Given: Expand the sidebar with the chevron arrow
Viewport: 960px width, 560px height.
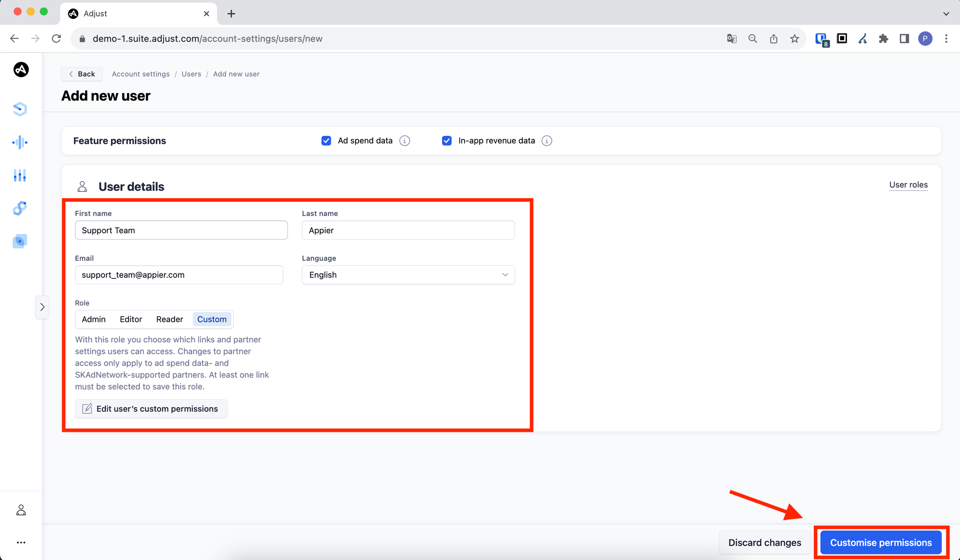Looking at the screenshot, I should tap(42, 307).
